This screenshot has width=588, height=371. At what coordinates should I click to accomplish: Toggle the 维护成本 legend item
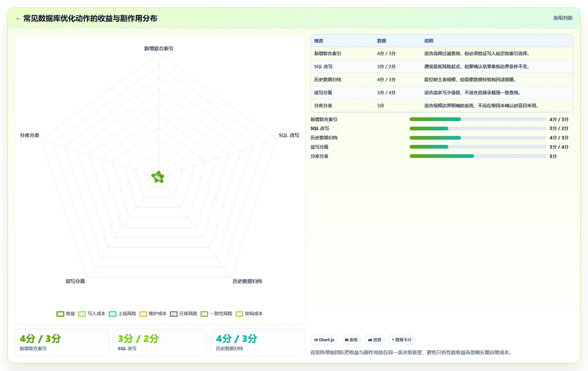tap(153, 314)
